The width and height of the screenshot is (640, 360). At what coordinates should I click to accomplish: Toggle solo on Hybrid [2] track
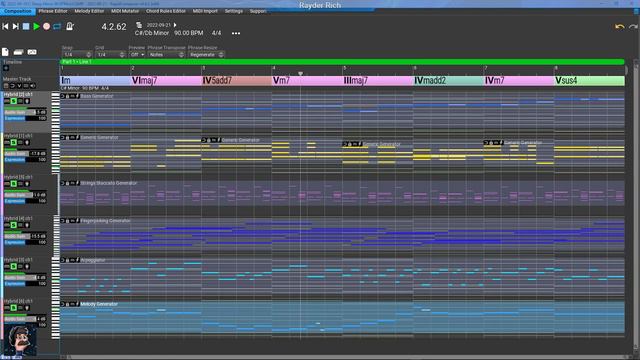coord(13,101)
